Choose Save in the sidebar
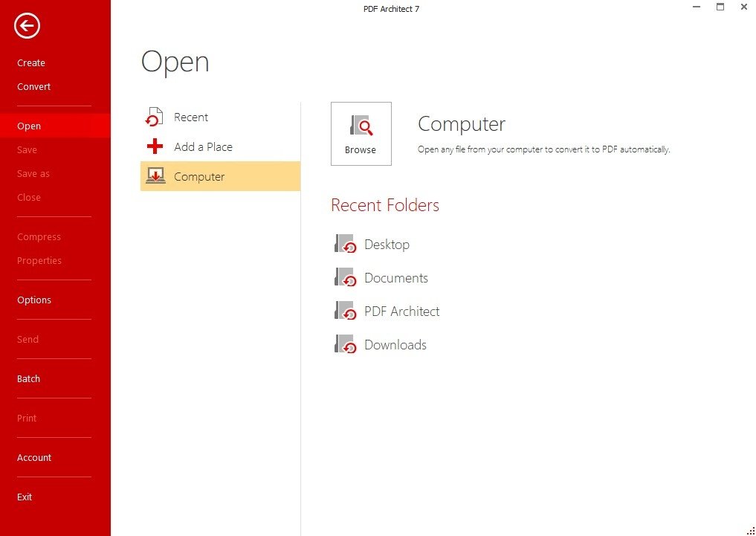This screenshot has height=536, width=756. point(27,150)
